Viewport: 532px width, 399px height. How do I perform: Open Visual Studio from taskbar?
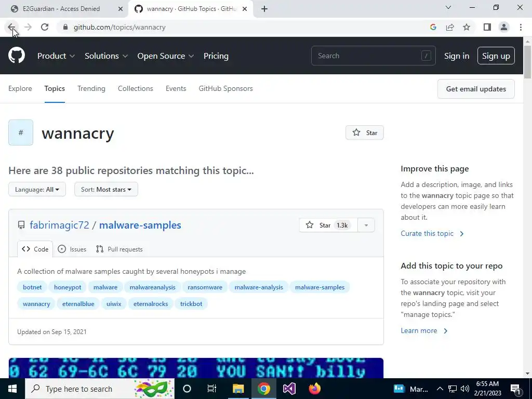pos(289,389)
